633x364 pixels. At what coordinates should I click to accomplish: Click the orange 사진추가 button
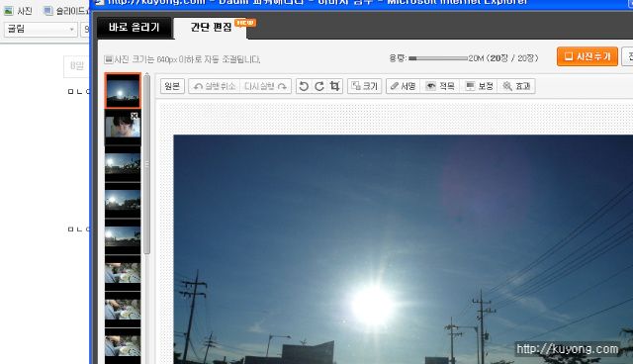(588, 56)
